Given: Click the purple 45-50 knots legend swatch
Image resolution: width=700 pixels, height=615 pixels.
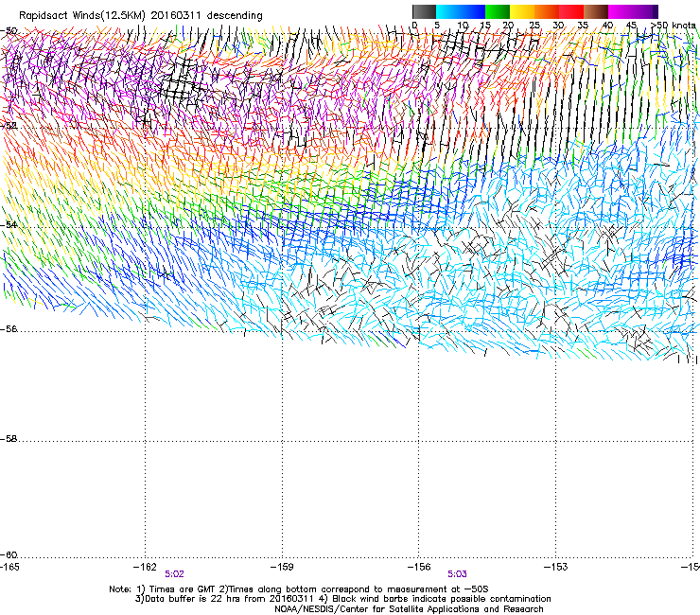Looking at the screenshot, I should pos(645,11).
